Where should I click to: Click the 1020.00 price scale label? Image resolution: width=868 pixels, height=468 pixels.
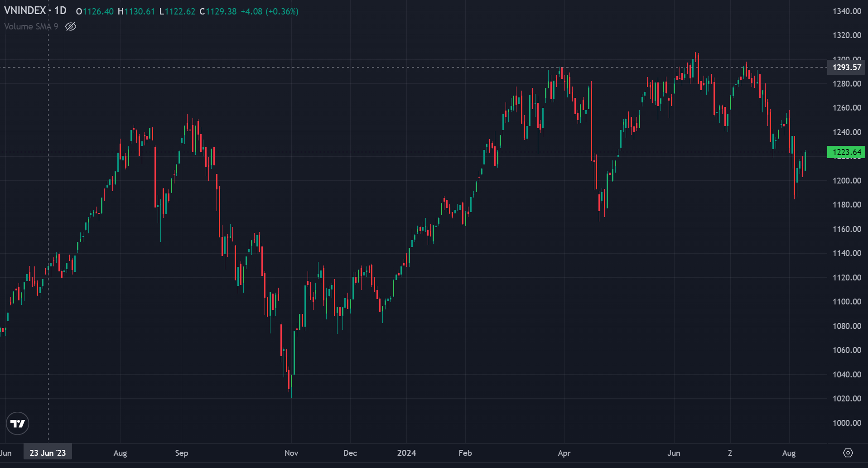[847, 399]
